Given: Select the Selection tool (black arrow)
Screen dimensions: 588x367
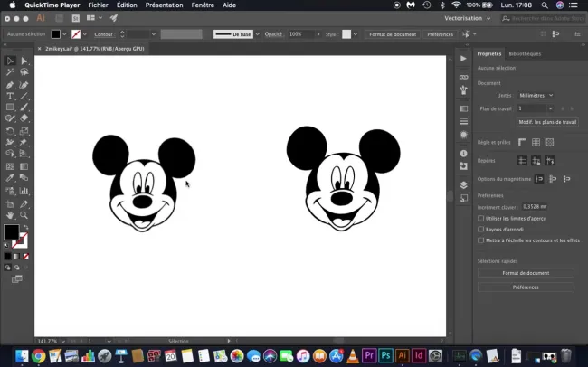Looking at the screenshot, I should [10, 61].
